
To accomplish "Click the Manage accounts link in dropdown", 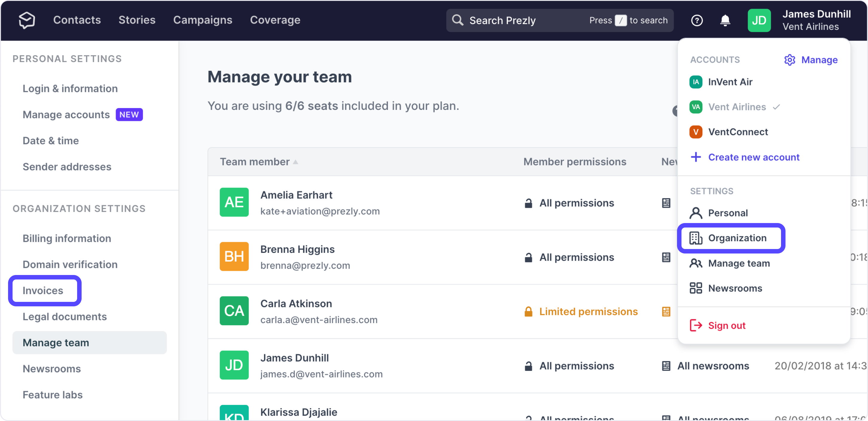I will click(819, 60).
